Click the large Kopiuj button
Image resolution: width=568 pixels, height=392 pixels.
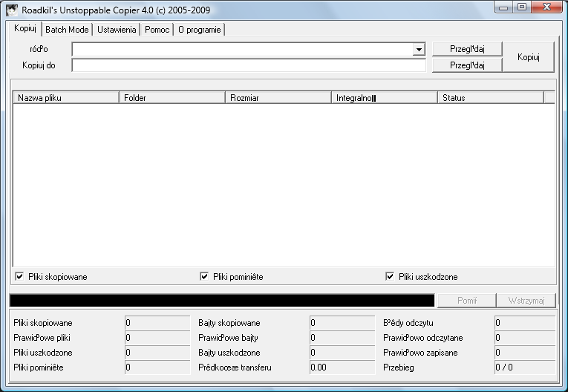tap(529, 57)
